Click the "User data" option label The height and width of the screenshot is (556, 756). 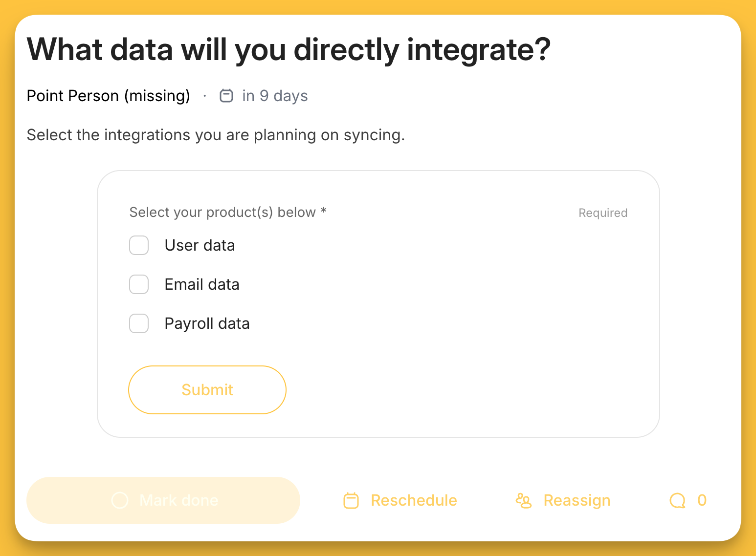point(200,245)
